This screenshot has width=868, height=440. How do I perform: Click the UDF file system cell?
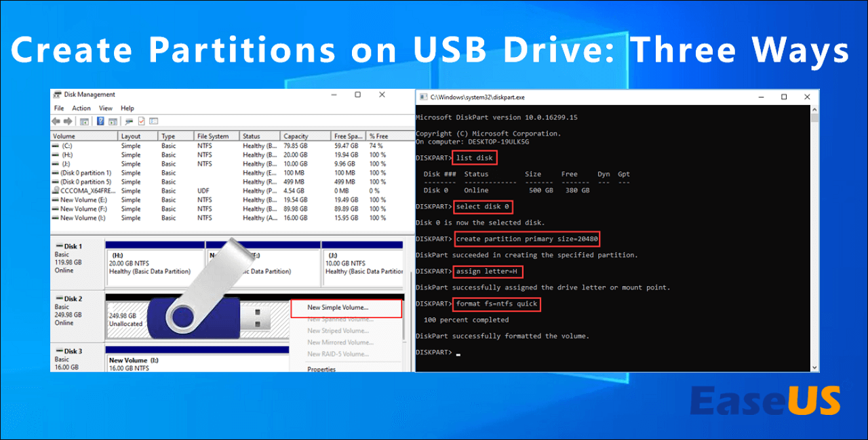pyautogui.click(x=203, y=191)
